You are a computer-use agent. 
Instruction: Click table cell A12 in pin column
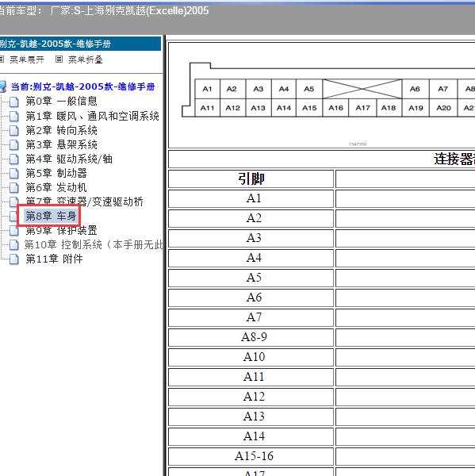pyautogui.click(x=251, y=397)
